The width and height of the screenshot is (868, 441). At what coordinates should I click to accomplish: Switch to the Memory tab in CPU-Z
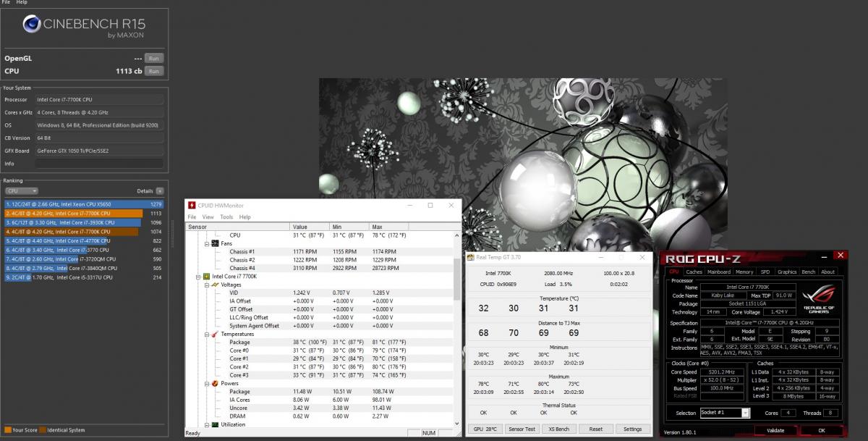pyautogui.click(x=744, y=272)
